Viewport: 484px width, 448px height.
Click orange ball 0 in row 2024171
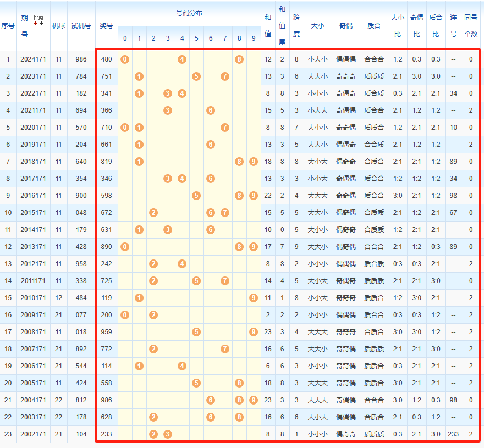tap(125, 59)
